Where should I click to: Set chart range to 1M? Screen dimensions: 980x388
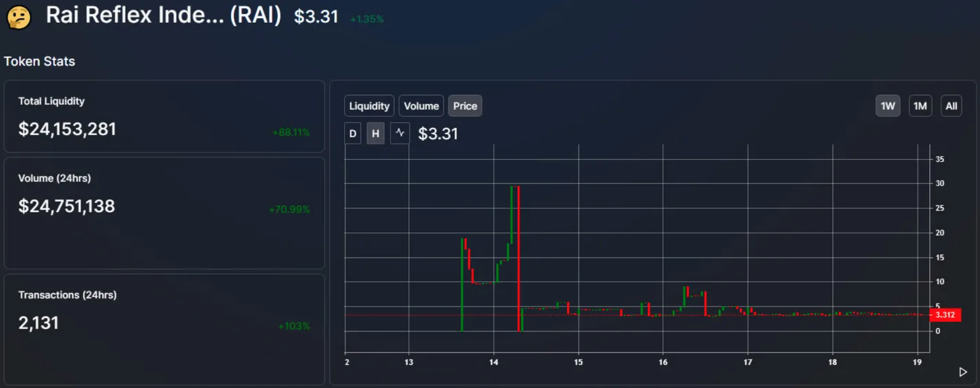920,106
